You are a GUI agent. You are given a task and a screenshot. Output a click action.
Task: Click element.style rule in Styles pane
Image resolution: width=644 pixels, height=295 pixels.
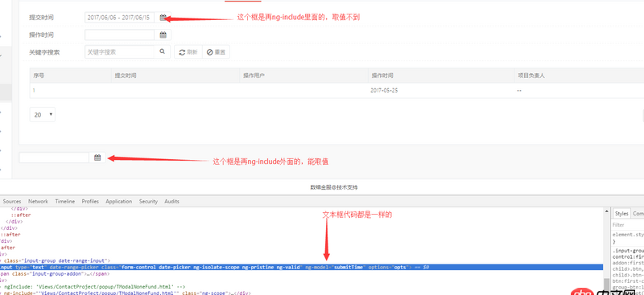point(628,235)
